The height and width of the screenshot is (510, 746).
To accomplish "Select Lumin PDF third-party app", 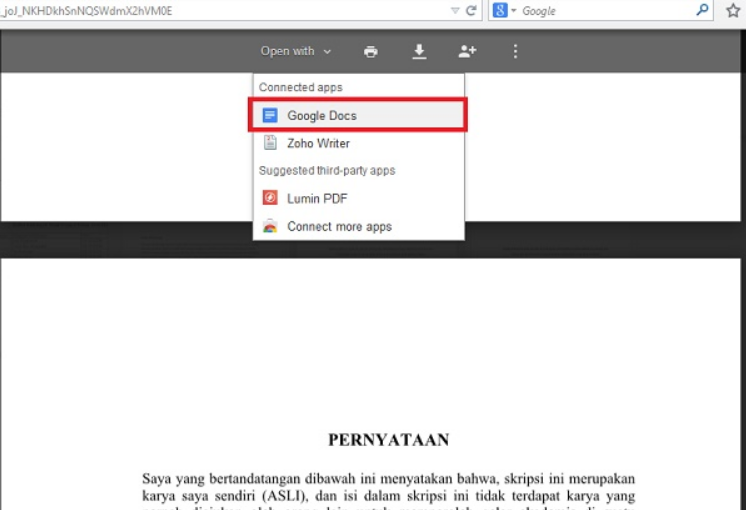I will (358, 198).
